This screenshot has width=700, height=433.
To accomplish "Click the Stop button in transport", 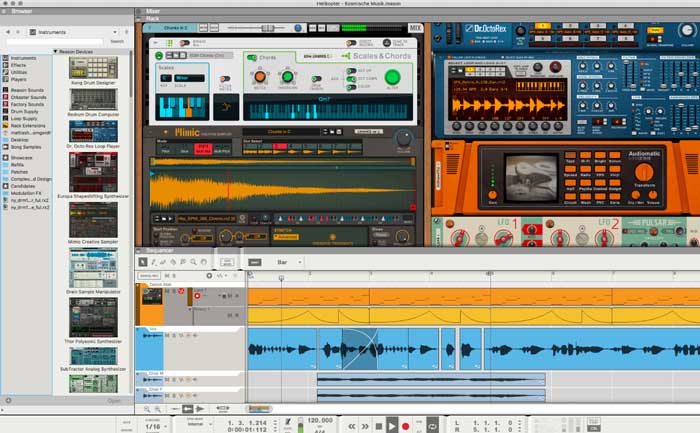I will click(379, 426).
